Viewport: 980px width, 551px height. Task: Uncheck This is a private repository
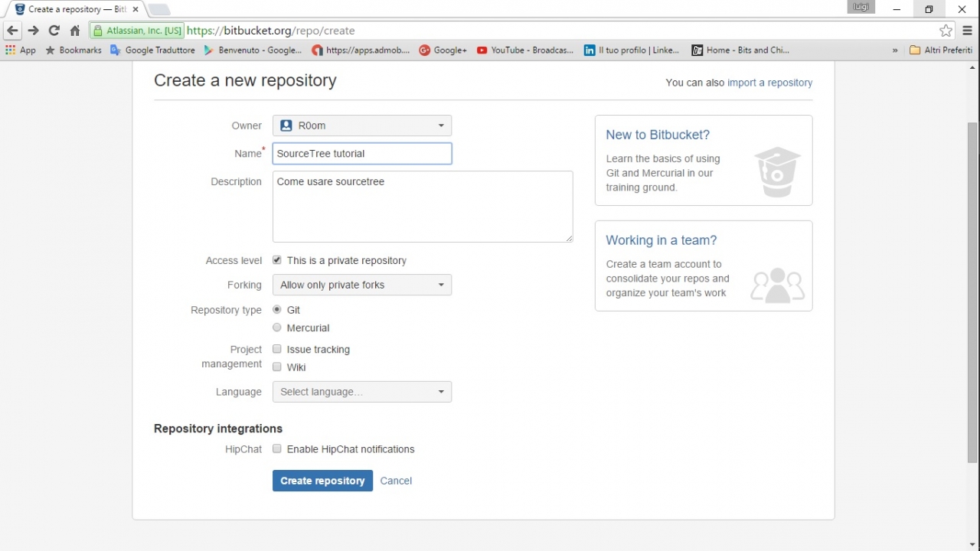point(277,260)
